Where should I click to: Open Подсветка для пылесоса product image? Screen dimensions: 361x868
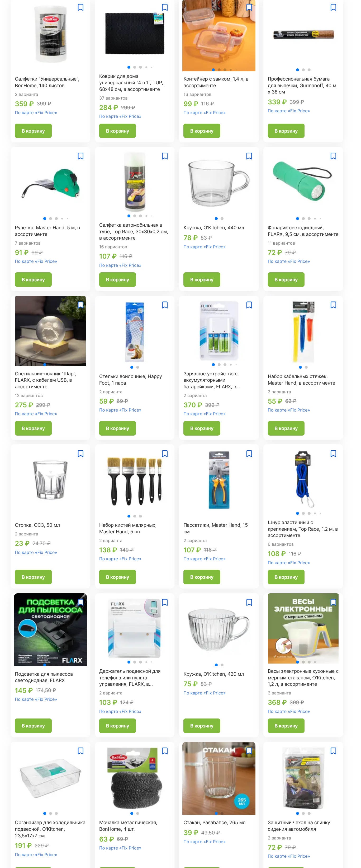tap(50, 629)
